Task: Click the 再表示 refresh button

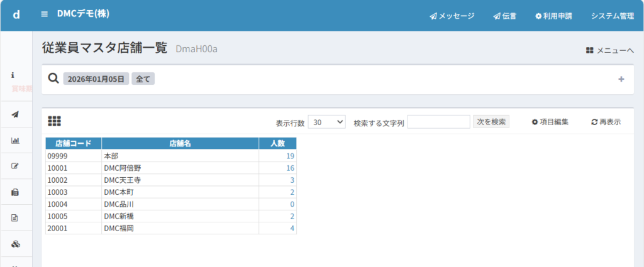Action: pos(606,122)
